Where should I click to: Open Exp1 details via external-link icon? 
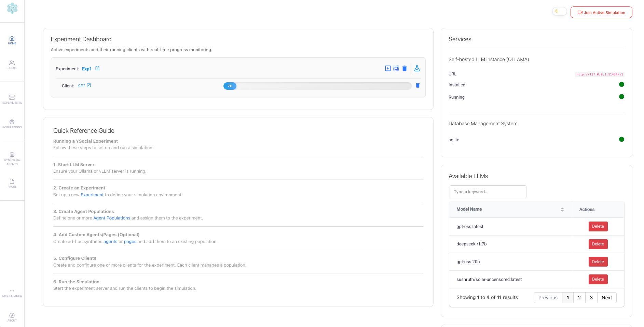[x=97, y=68]
